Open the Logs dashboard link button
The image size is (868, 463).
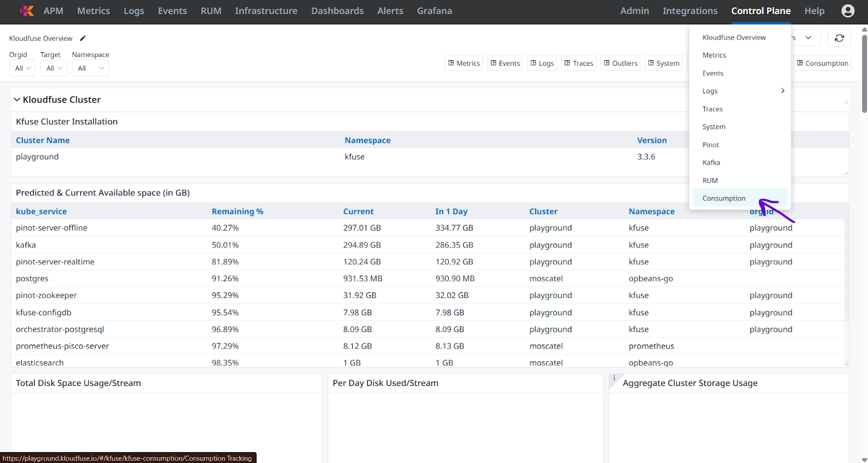pyautogui.click(x=542, y=64)
